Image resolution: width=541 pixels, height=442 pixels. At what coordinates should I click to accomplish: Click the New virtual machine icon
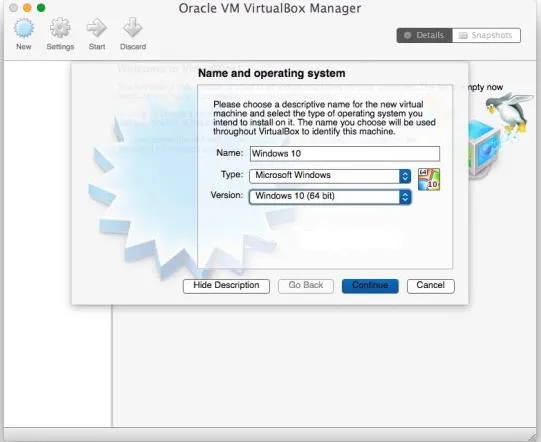[24, 29]
